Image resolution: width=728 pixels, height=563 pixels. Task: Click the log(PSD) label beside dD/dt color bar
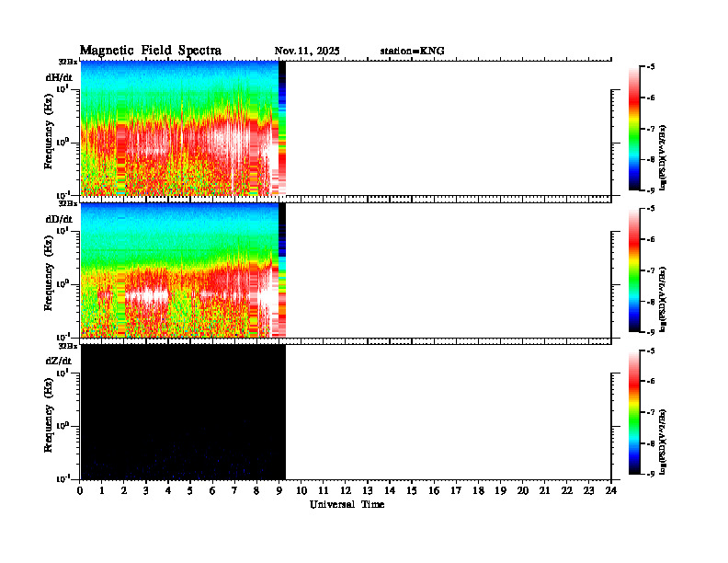point(663,299)
